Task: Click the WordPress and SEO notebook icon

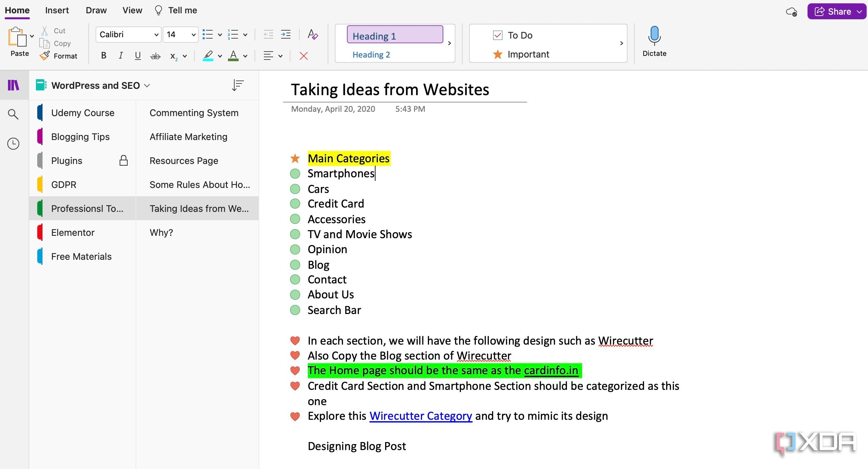Action: [x=41, y=85]
